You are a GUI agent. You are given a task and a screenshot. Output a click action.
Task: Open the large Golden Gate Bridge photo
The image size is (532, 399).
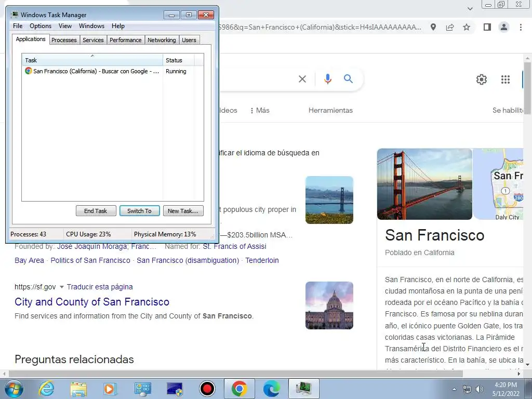424,184
